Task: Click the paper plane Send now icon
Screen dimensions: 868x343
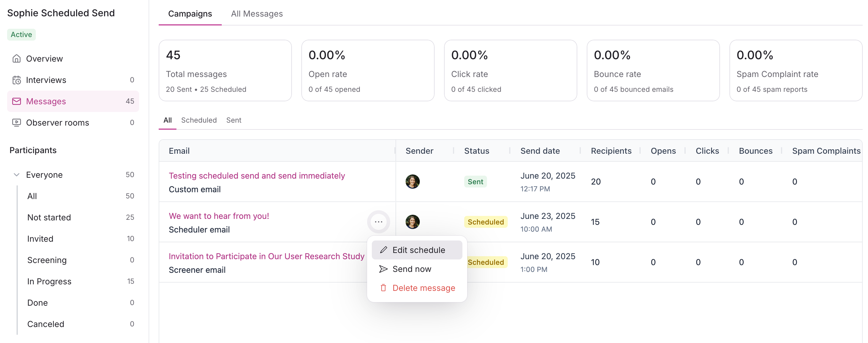Action: click(x=383, y=269)
